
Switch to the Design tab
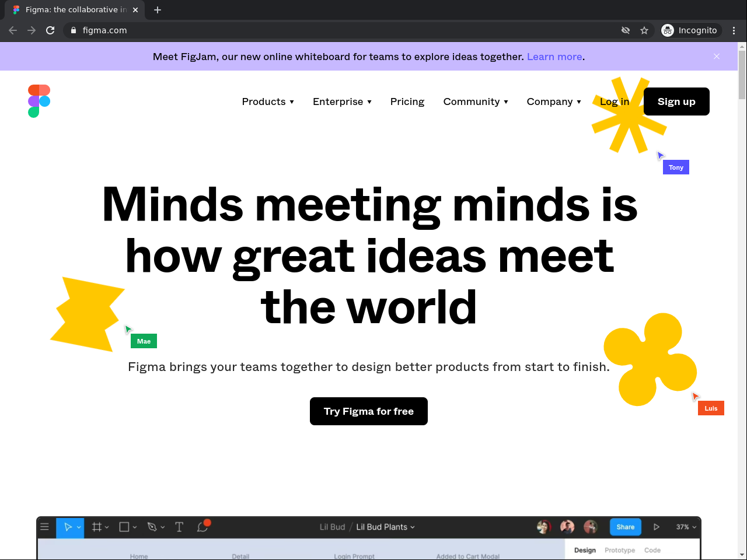click(x=585, y=550)
